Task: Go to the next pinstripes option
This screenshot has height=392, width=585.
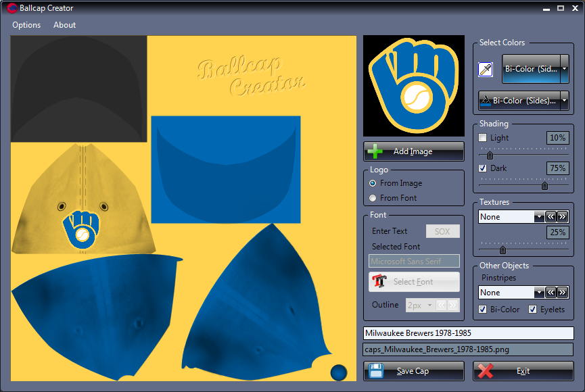Action: tap(563, 293)
